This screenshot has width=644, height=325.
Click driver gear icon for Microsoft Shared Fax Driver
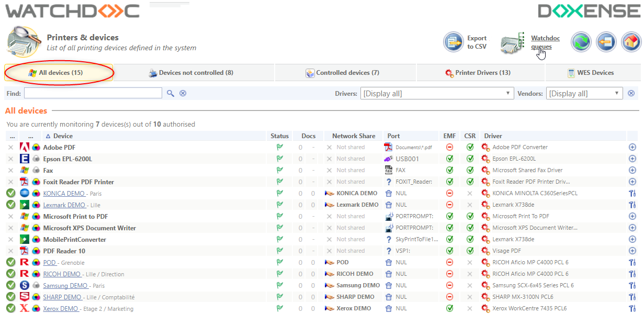point(485,171)
